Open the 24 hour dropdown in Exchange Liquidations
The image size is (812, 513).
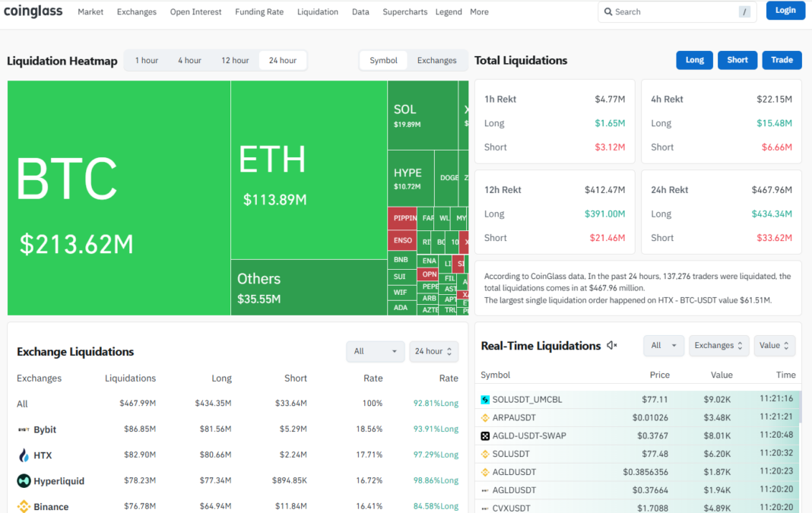[x=433, y=351]
